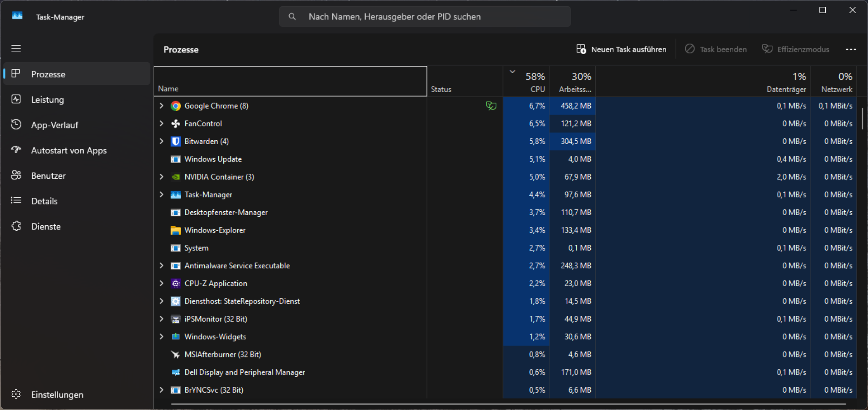Click the Task-Manager process row icon
868x410 pixels.
point(176,195)
